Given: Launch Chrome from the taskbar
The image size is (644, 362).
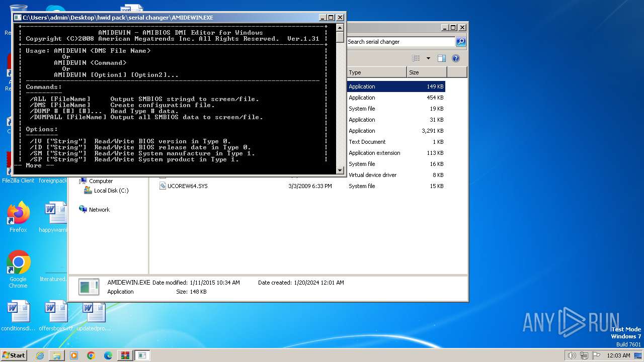Looking at the screenshot, I should 91,355.
